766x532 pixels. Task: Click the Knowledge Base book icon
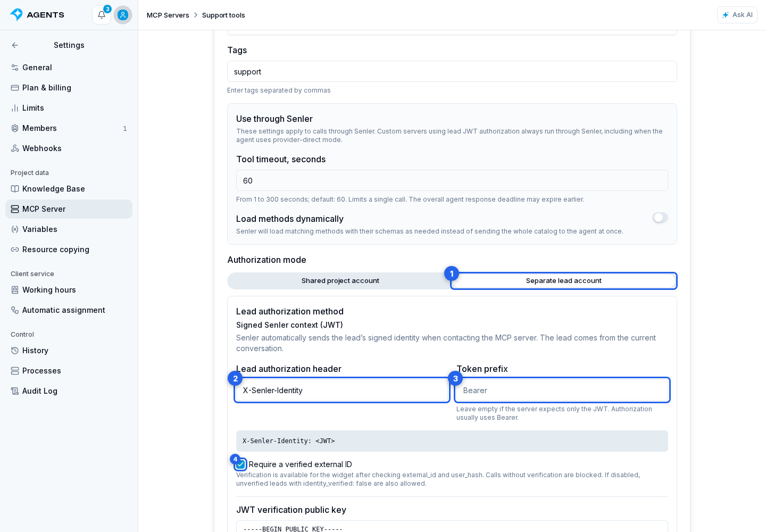click(x=15, y=189)
